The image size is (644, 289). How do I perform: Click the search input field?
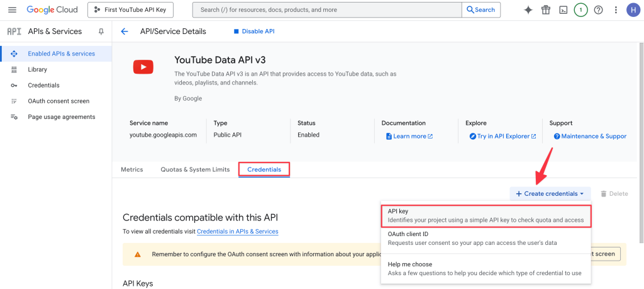327,10
